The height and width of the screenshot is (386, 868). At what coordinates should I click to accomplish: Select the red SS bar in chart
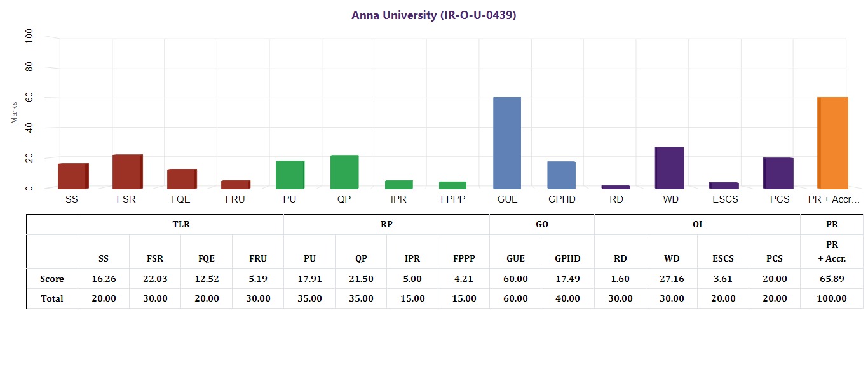[73, 176]
